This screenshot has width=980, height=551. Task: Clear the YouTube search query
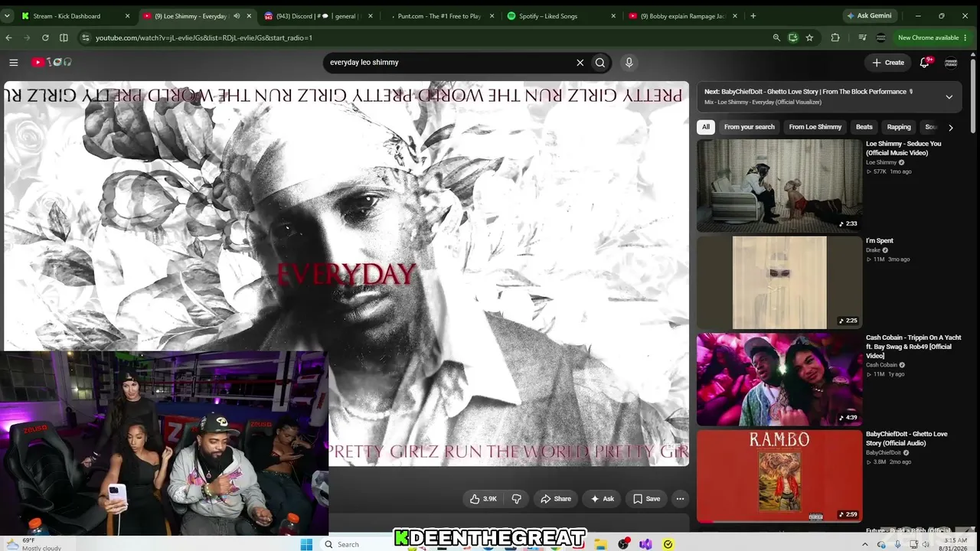(580, 63)
